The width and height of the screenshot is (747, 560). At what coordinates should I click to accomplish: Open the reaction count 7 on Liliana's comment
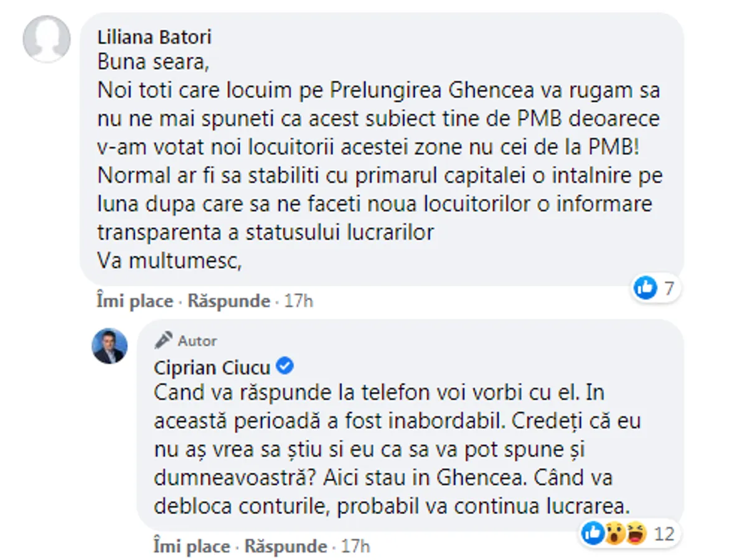668,289
